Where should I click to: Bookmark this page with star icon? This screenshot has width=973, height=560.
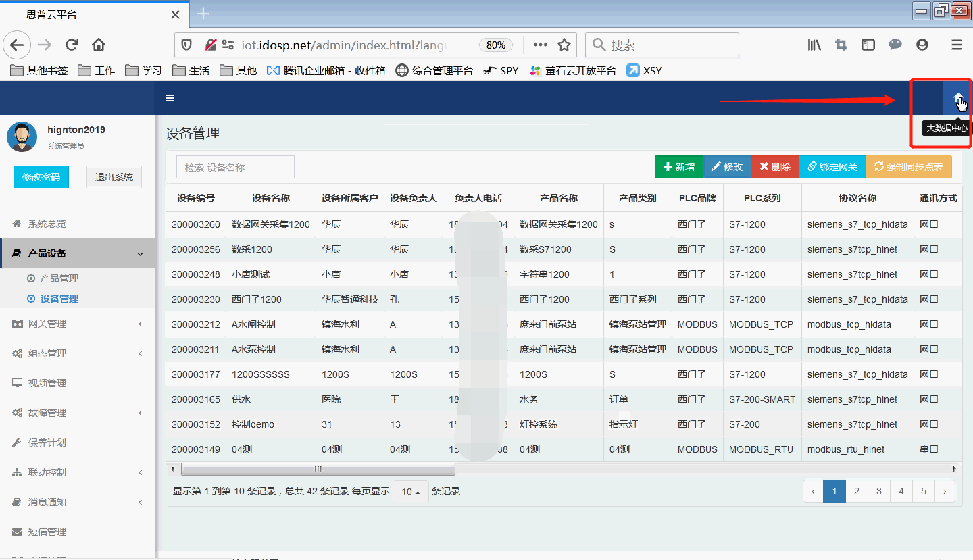(564, 45)
